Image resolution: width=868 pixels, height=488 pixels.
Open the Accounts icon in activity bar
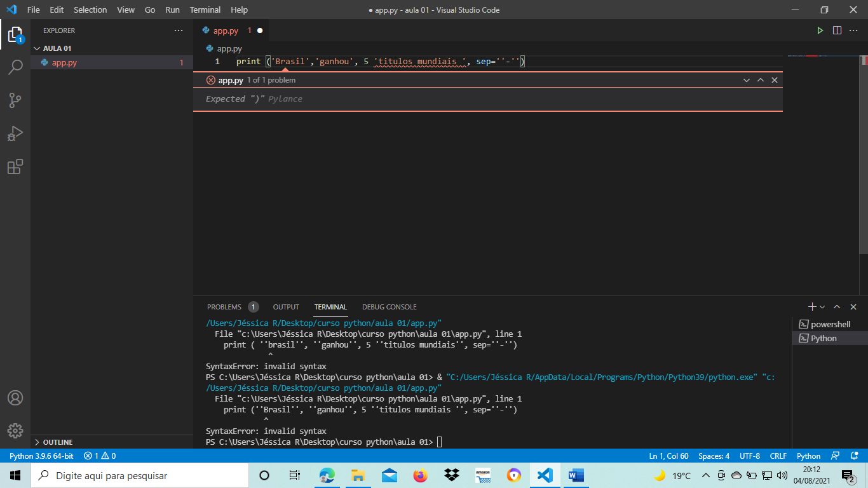(15, 398)
